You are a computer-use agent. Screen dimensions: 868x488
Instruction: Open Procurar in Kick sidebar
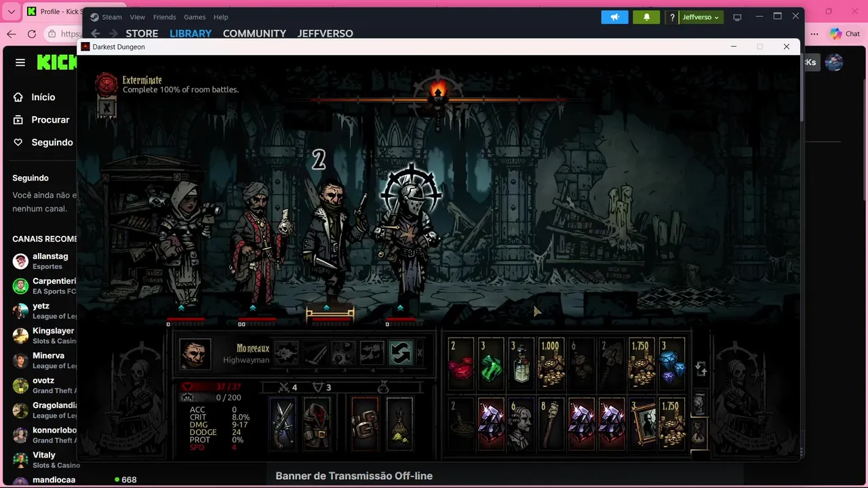coord(41,119)
